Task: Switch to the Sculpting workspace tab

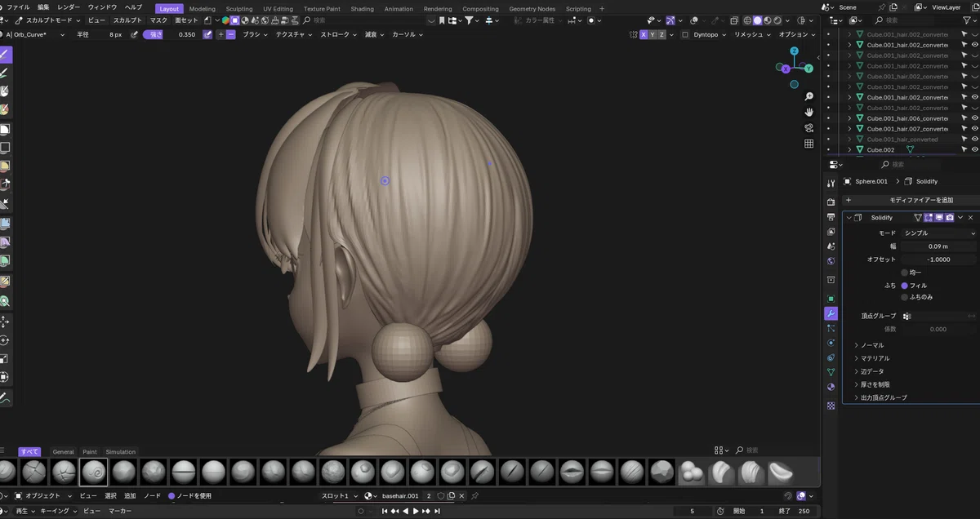Action: [239, 9]
